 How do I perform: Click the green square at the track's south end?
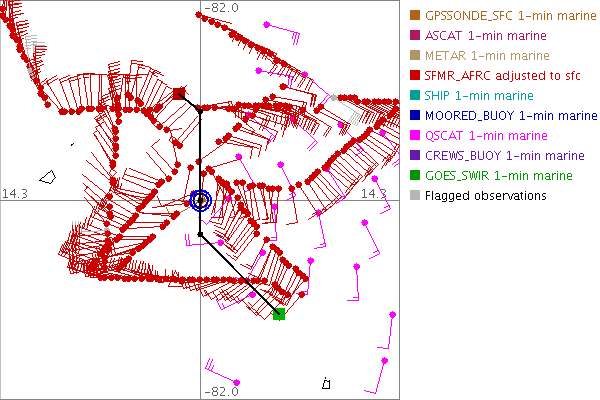tap(279, 314)
